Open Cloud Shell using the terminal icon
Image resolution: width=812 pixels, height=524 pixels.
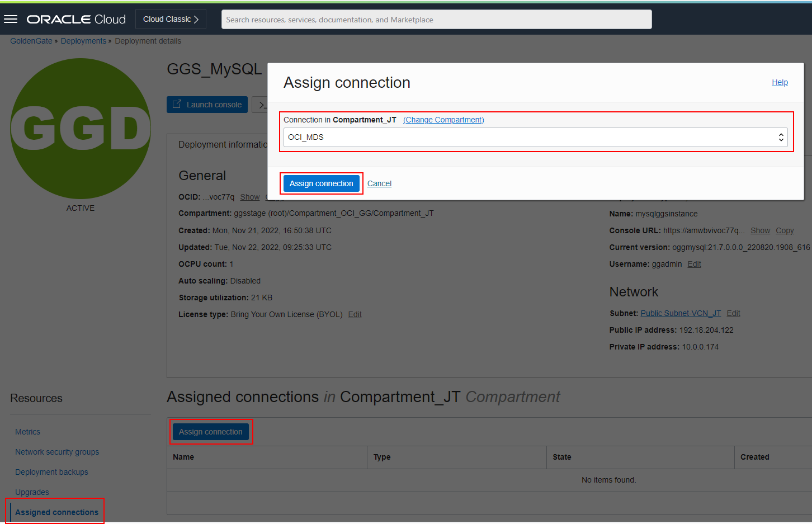coord(262,105)
